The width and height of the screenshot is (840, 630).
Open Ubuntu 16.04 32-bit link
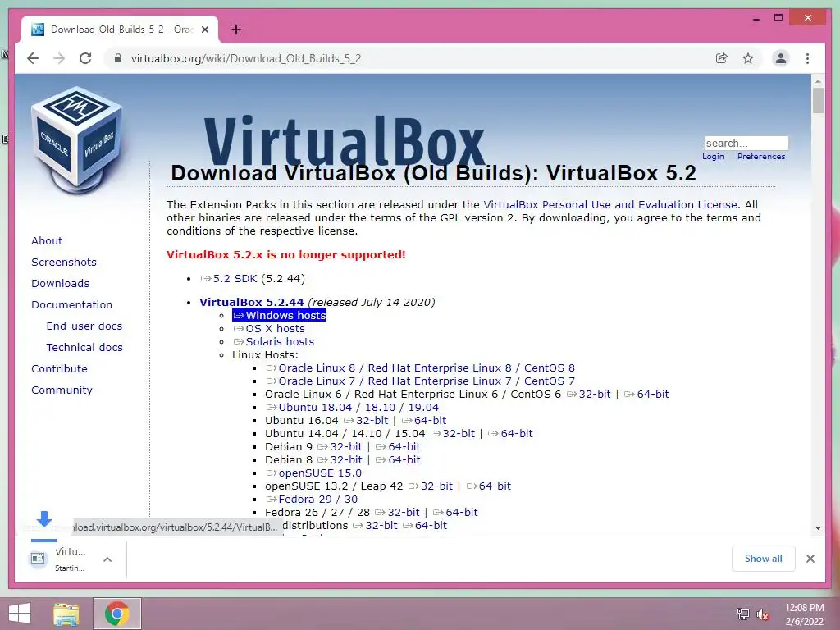point(366,420)
